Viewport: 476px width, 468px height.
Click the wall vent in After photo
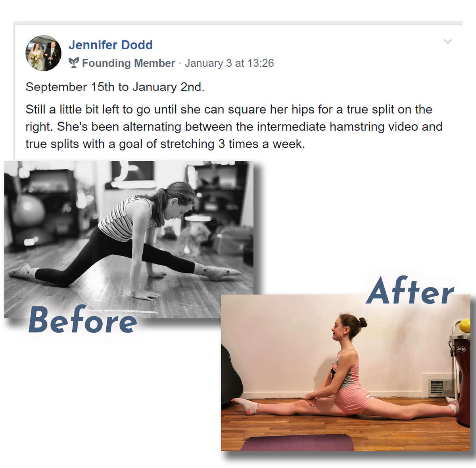(441, 387)
